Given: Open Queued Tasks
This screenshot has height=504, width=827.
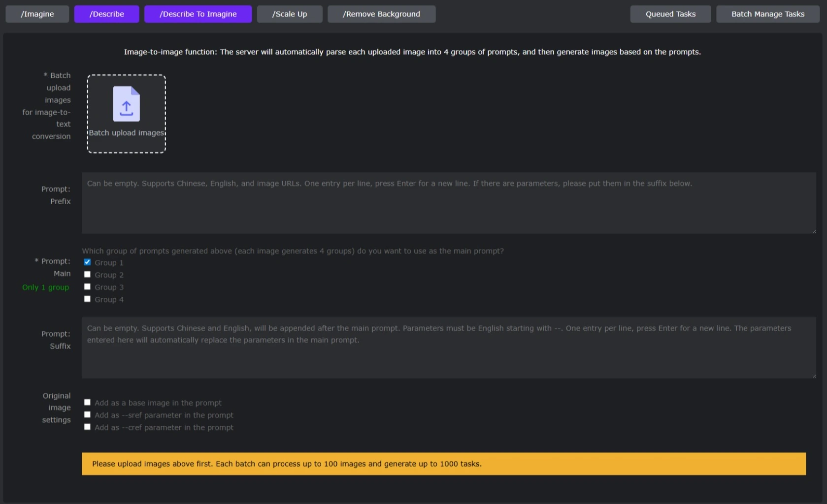Looking at the screenshot, I should [670, 14].
